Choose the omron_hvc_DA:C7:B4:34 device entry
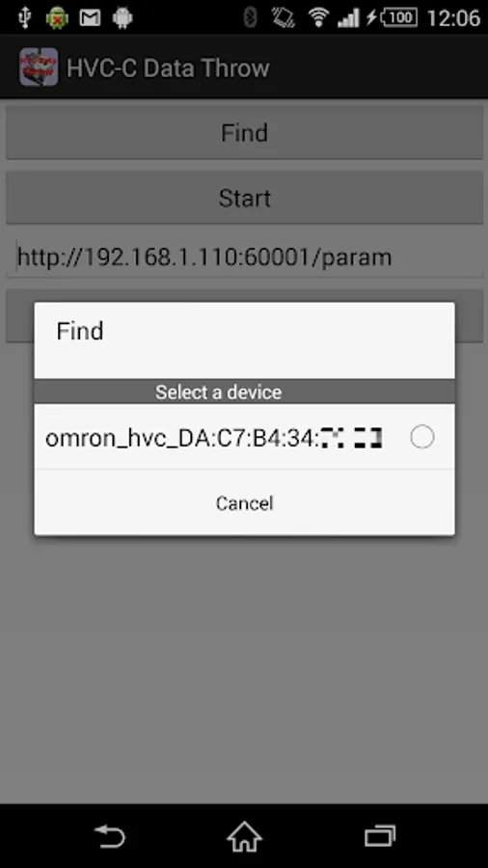Image resolution: width=488 pixels, height=868 pixels. coord(245,437)
